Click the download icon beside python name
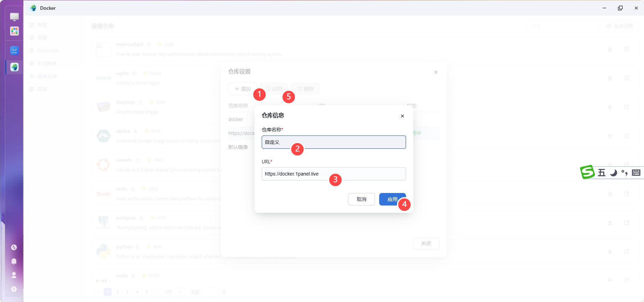 click(x=138, y=247)
